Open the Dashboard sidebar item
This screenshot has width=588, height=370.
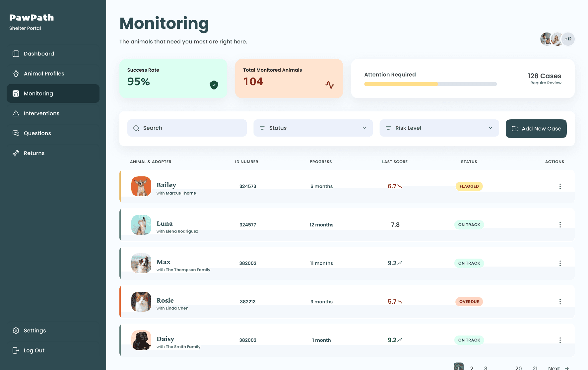coord(53,54)
